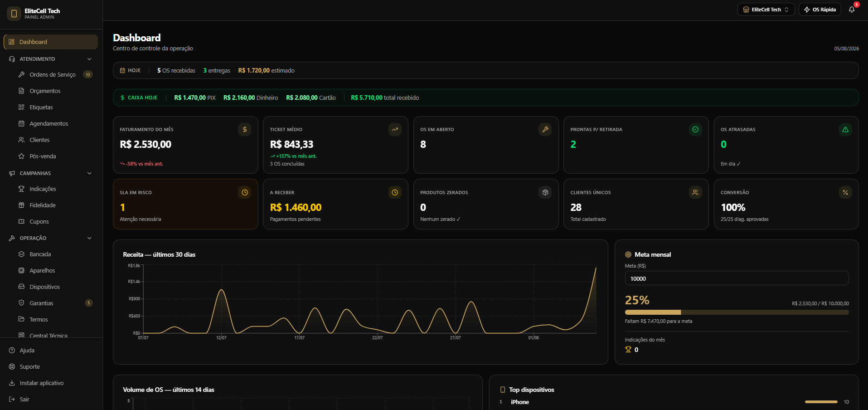
Task: Click 'R$ 1.720,00 estimado' text
Action: (x=266, y=70)
